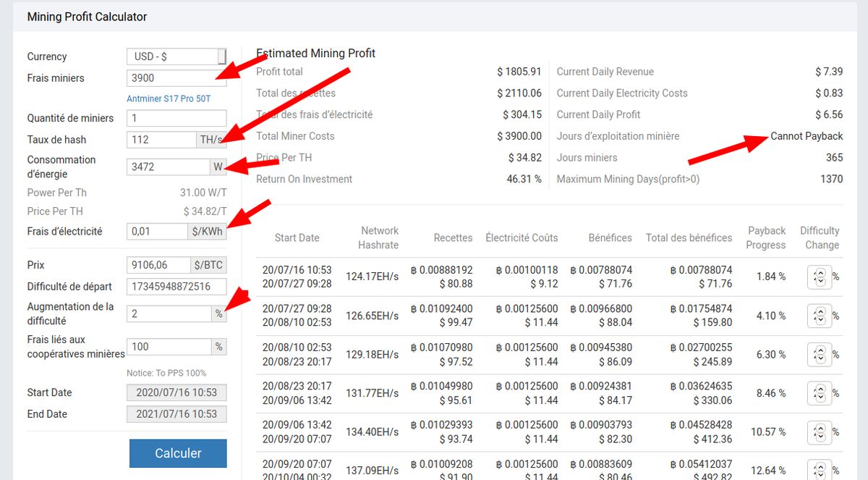The image size is (868, 480).
Task: Focus the Frais liés aux coopératives field
Action: [x=169, y=347]
